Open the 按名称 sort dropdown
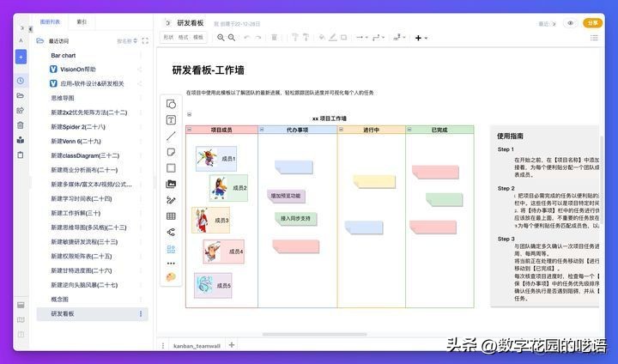The height and width of the screenshot is (364, 618). tap(127, 41)
